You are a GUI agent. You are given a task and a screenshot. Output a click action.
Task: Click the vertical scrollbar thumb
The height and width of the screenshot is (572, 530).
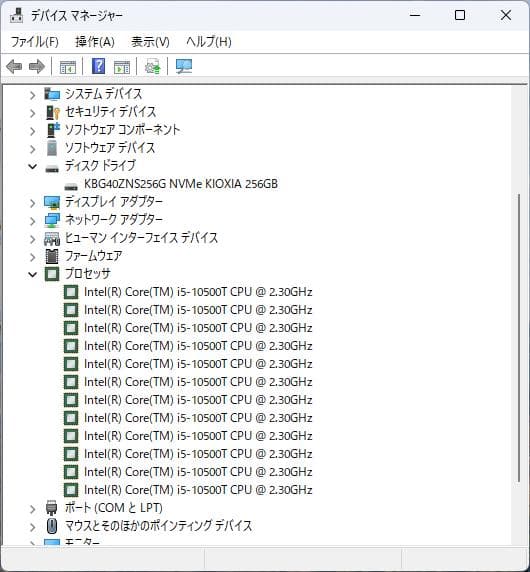tap(519, 338)
